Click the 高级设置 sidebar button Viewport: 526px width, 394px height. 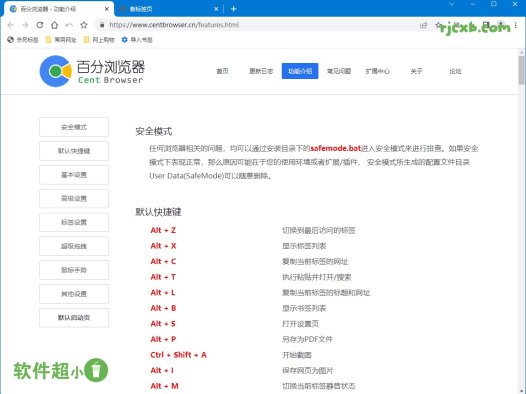click(74, 199)
